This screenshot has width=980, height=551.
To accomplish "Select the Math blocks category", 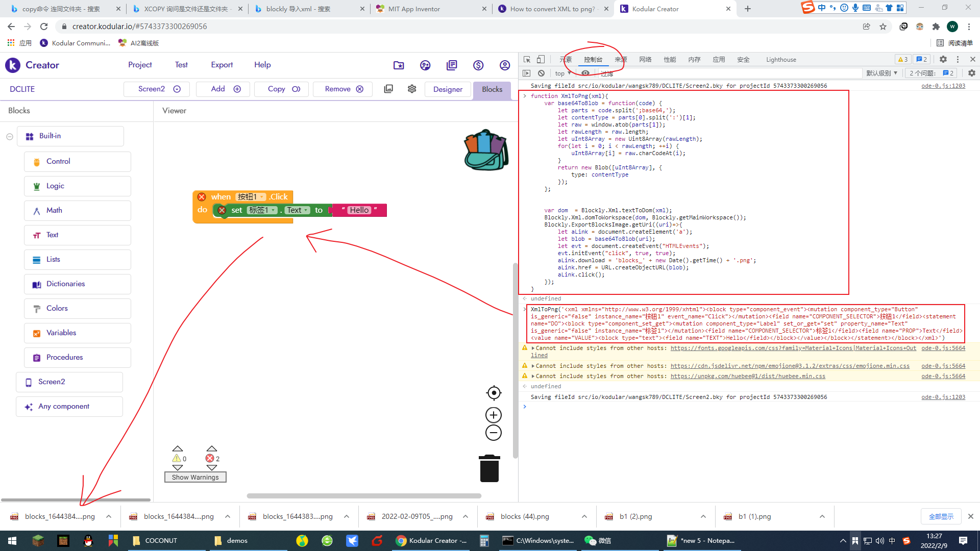I will click(78, 210).
